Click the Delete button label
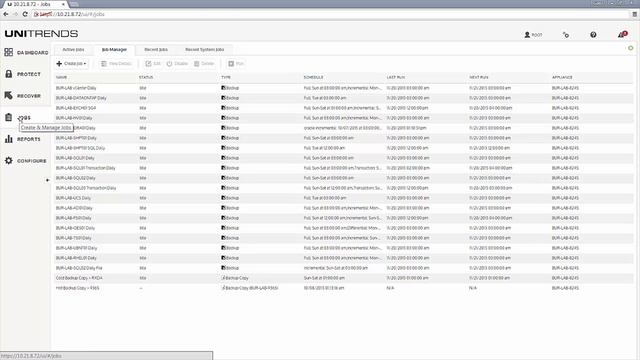640x360 pixels. coord(207,64)
